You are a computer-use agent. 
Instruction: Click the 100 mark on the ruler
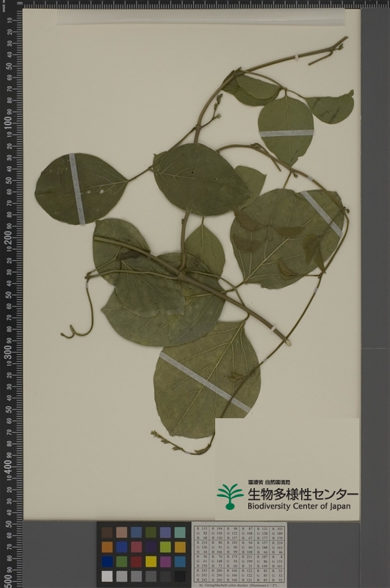(8, 124)
